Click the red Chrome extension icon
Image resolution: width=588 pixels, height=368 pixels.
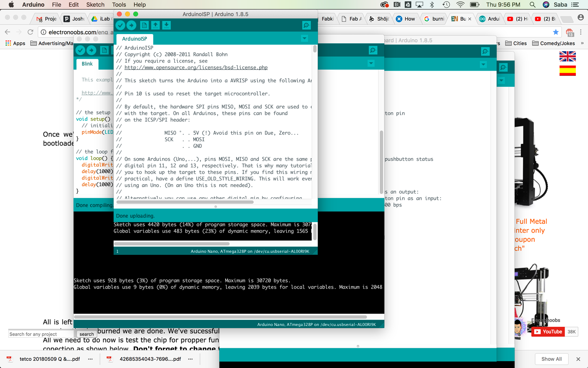coord(570,32)
